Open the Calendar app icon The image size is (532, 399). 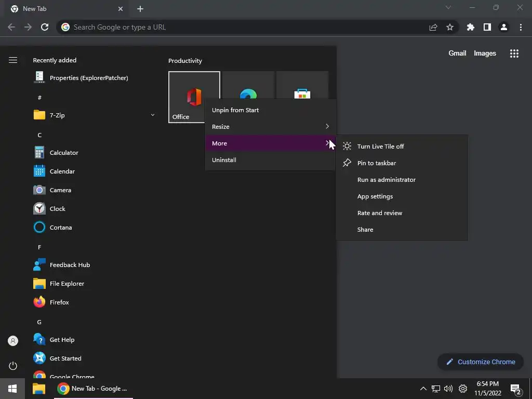(39, 171)
